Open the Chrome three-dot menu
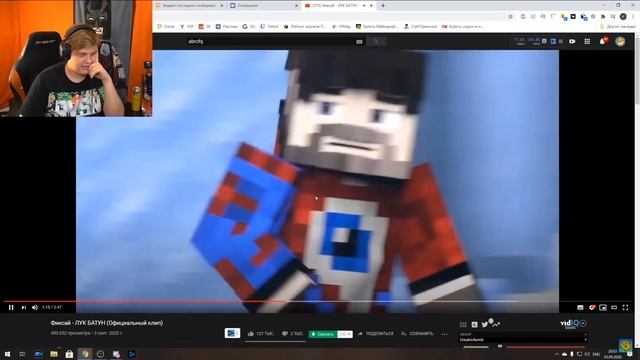The height and width of the screenshot is (360, 640). click(634, 16)
